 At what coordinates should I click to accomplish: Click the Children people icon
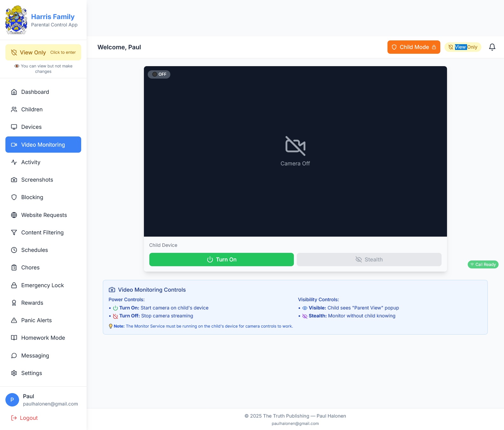[14, 109]
